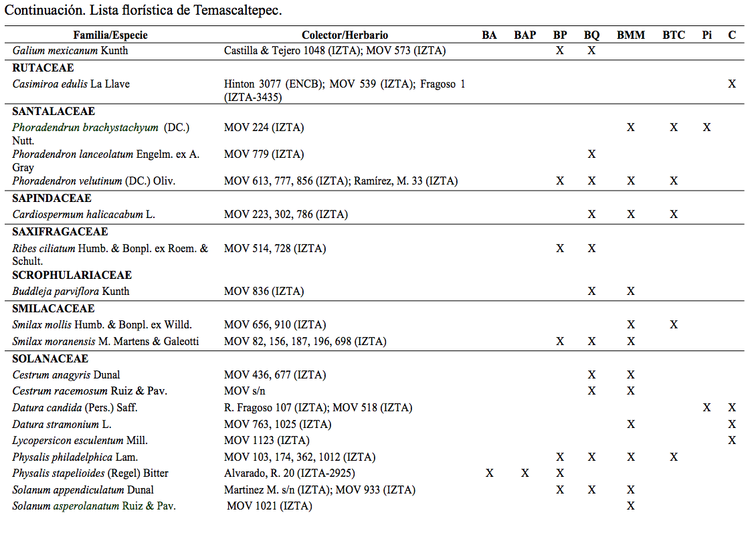Click the Familia/Especie column header
Viewport: 756px width, 541px height.
click(110, 35)
